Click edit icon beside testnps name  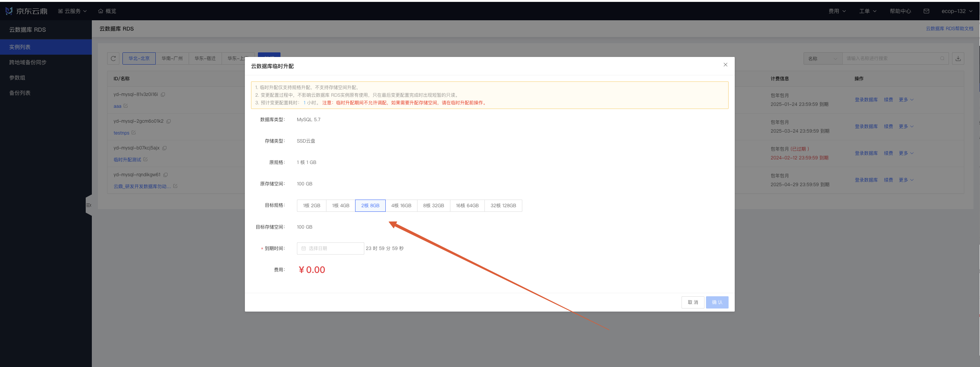[134, 133]
